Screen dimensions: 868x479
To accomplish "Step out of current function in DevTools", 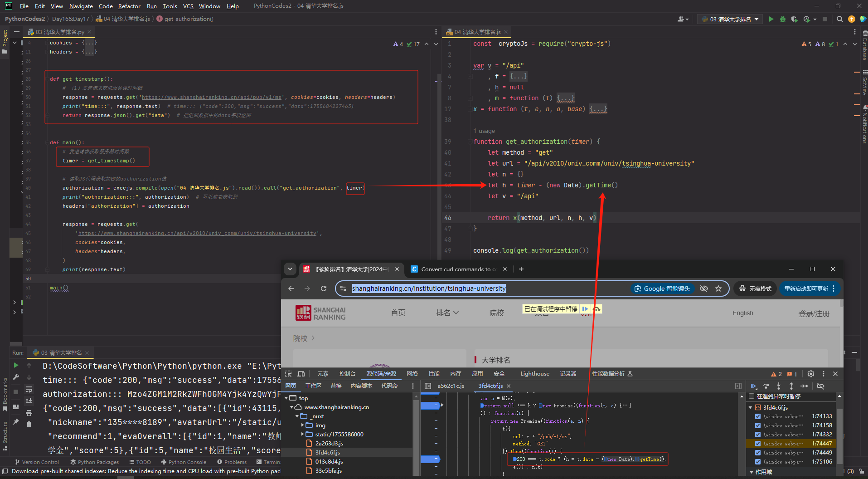I will (x=791, y=386).
